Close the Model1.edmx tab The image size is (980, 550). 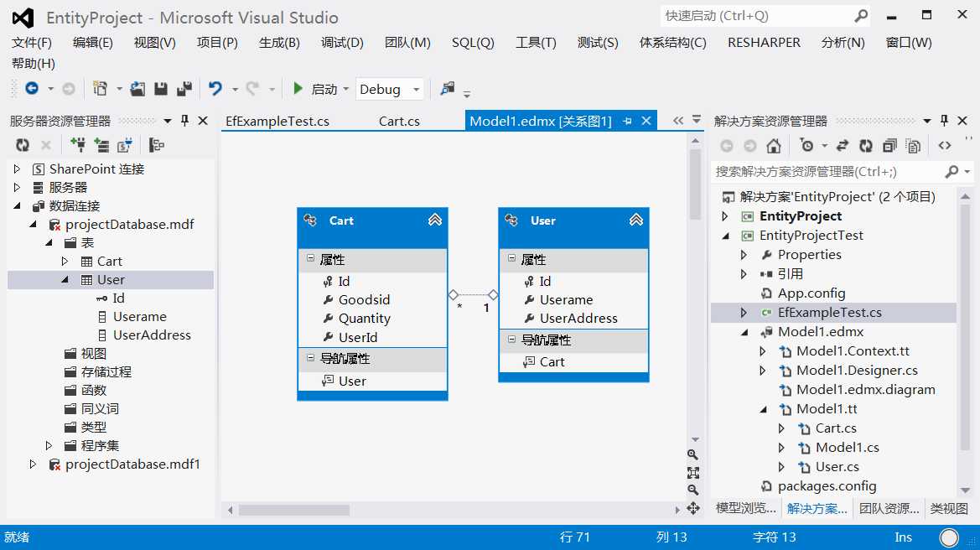coord(647,122)
